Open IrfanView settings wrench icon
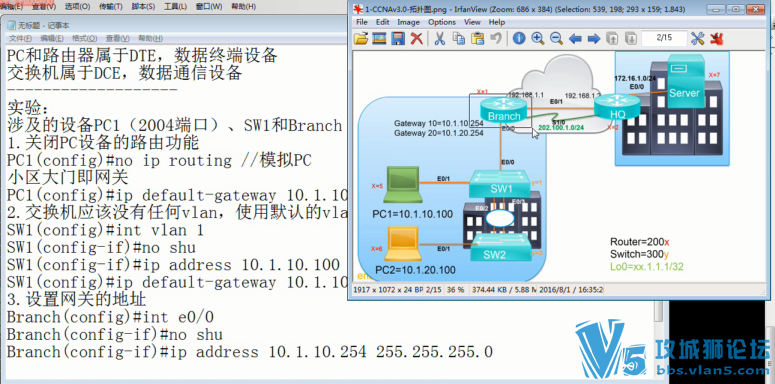The image size is (775, 384). pos(697,39)
